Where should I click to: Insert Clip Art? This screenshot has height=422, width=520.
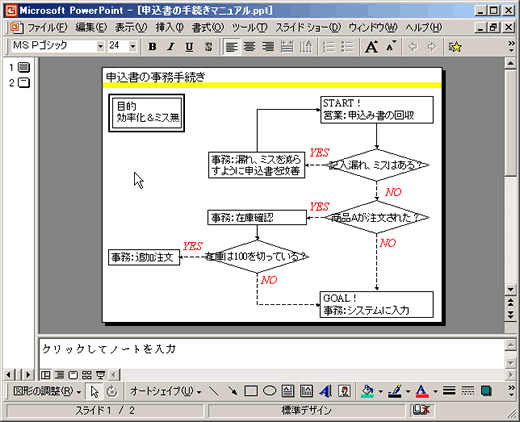pyautogui.click(x=344, y=391)
